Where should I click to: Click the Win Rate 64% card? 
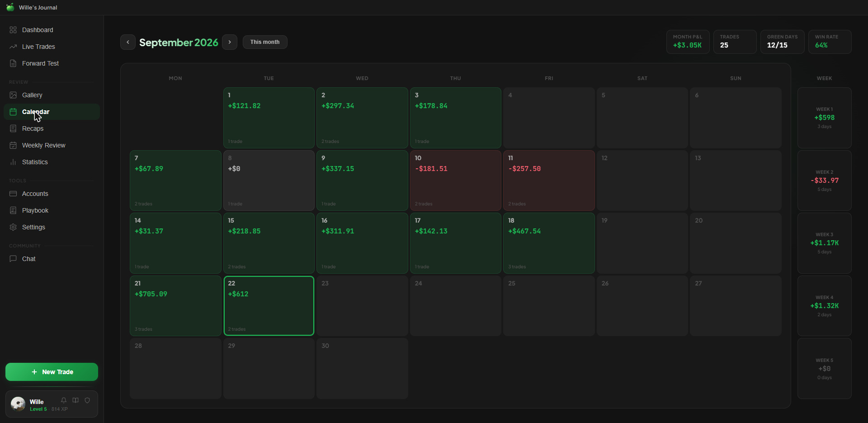coord(830,42)
